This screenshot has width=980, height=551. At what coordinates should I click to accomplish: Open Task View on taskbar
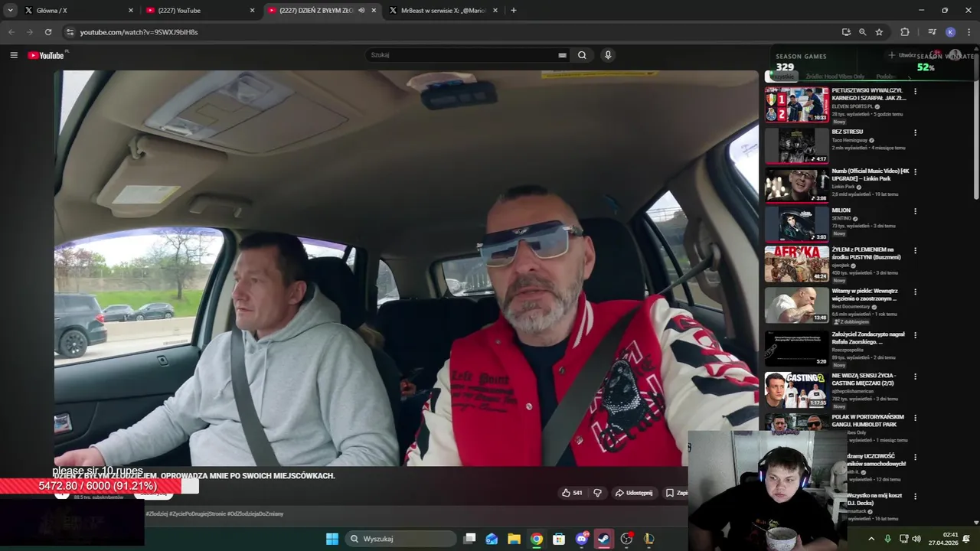(x=470, y=539)
